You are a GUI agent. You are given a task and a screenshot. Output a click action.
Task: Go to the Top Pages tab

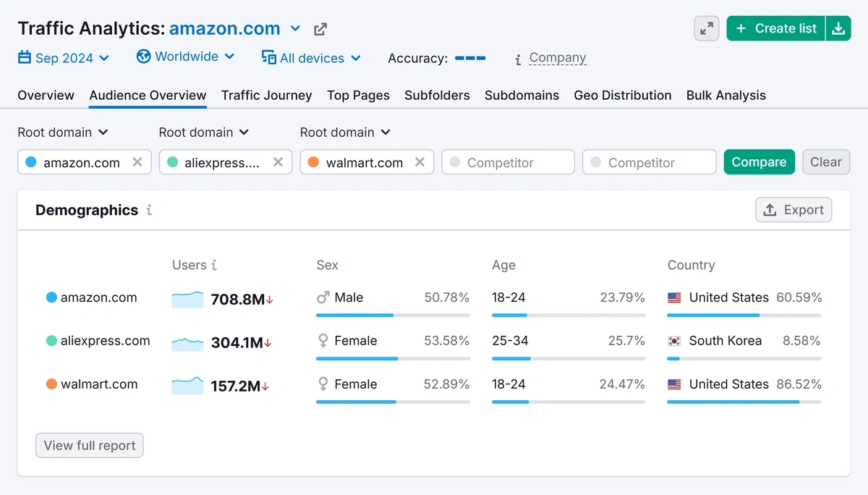coord(358,96)
